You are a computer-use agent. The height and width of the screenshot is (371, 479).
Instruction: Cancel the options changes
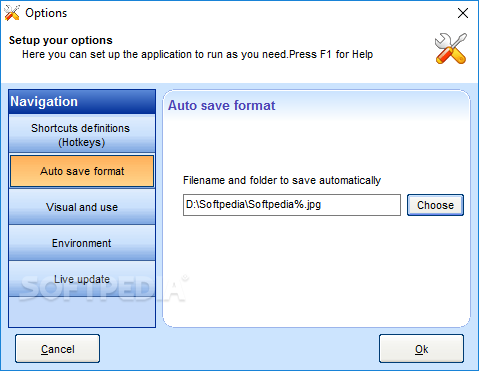tap(57, 349)
